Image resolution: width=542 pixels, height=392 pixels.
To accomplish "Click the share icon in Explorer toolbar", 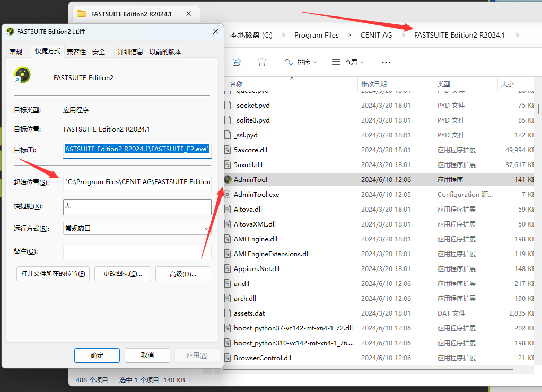I will (237, 62).
